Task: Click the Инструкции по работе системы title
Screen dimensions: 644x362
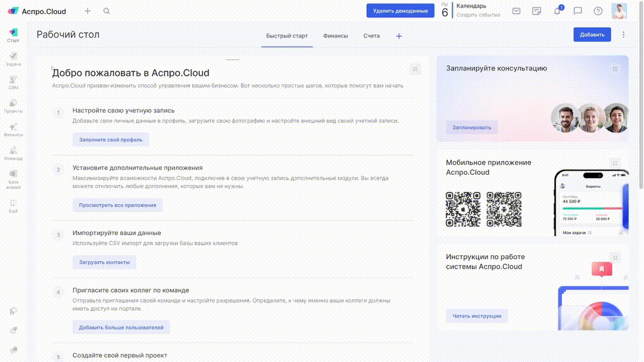Action: tap(485, 261)
